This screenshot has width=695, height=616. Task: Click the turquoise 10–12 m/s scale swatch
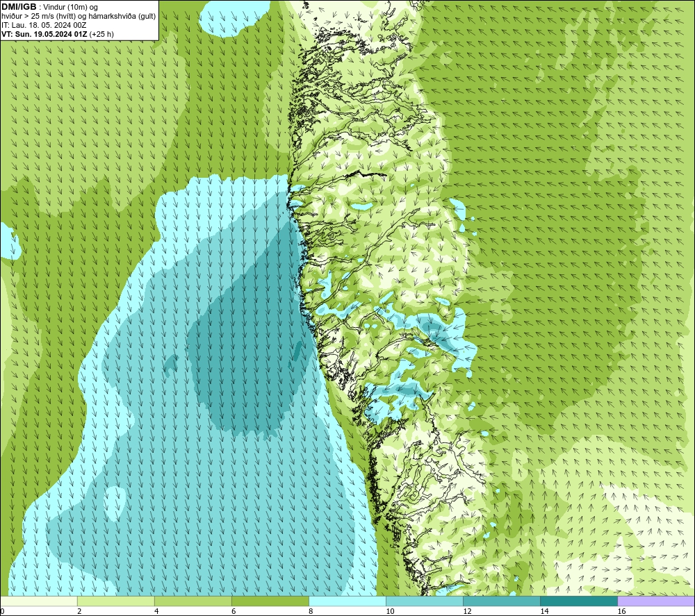click(424, 601)
